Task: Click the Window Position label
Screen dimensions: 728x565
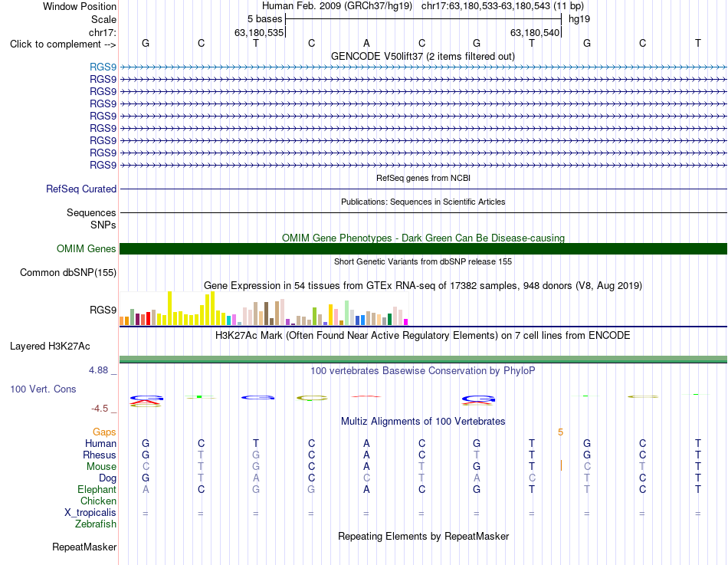Action: (80, 6)
